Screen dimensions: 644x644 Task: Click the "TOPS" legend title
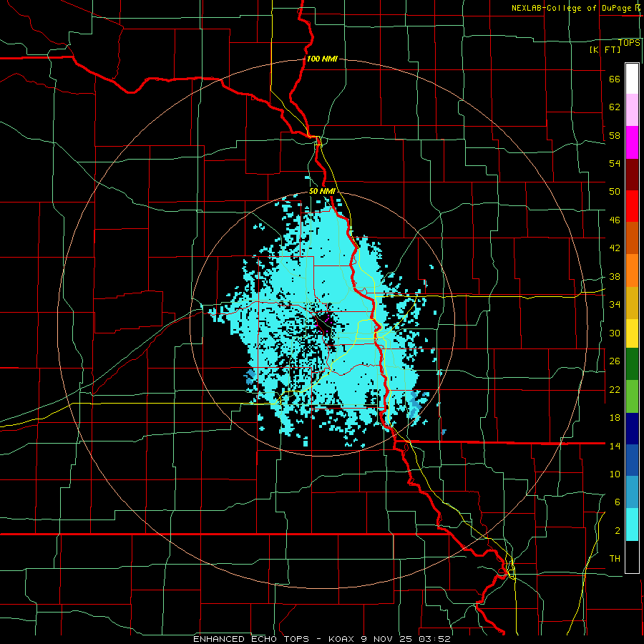pos(629,43)
